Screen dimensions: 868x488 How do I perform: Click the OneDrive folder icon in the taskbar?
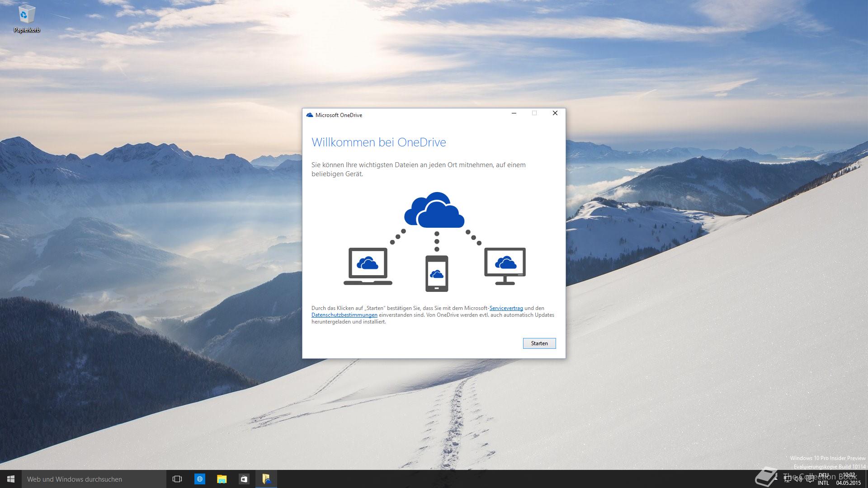pos(266,479)
